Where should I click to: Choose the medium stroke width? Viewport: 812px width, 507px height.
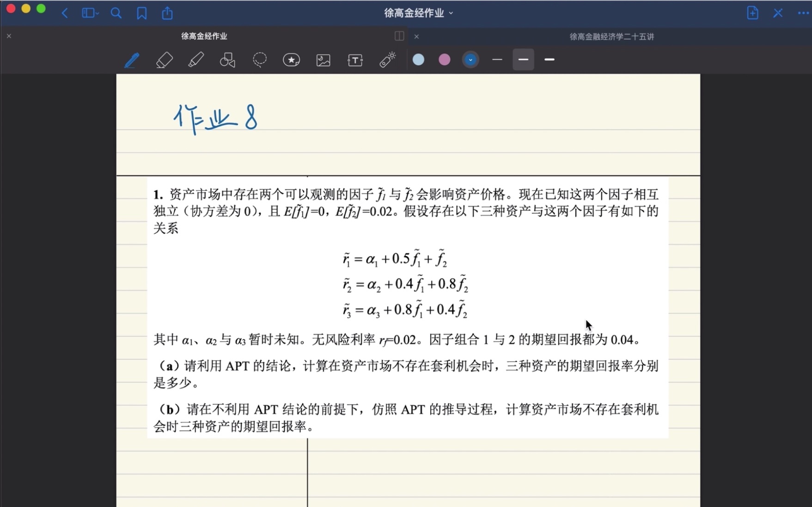click(x=523, y=60)
